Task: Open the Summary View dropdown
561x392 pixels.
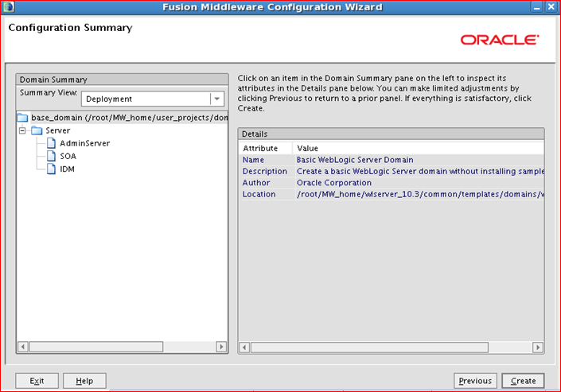Action: [x=216, y=99]
